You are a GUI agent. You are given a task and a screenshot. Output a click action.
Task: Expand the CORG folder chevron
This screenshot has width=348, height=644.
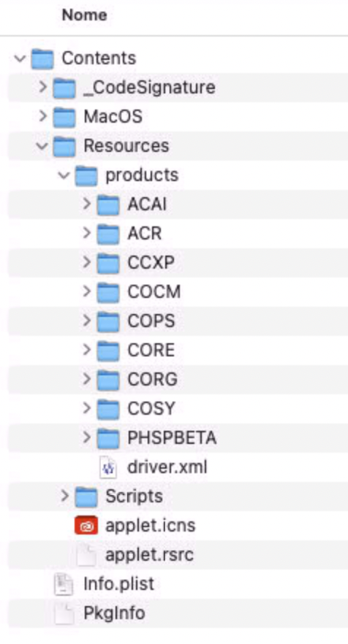click(86, 379)
